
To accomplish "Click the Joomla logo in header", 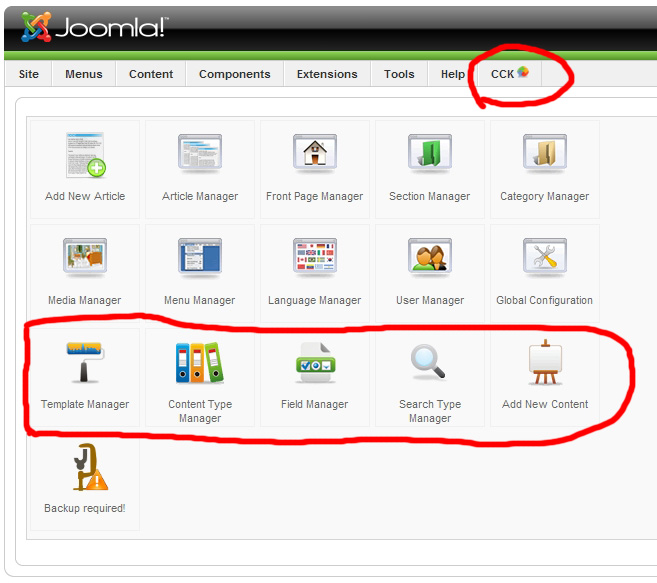I will (x=94, y=27).
